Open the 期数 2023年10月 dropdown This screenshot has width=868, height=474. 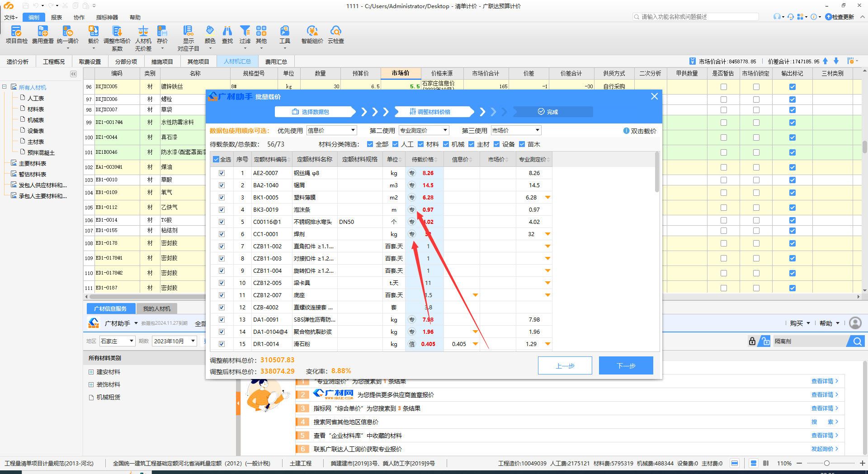(x=174, y=341)
